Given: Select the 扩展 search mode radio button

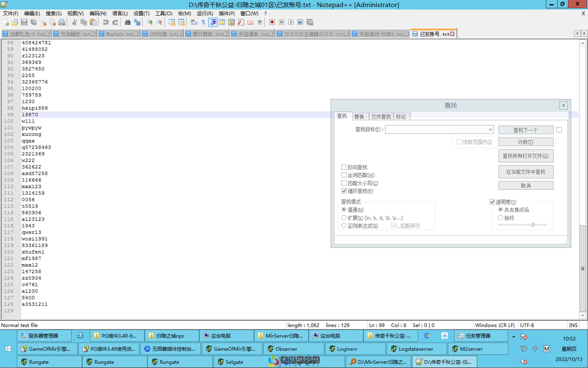Looking at the screenshot, I should 344,217.
